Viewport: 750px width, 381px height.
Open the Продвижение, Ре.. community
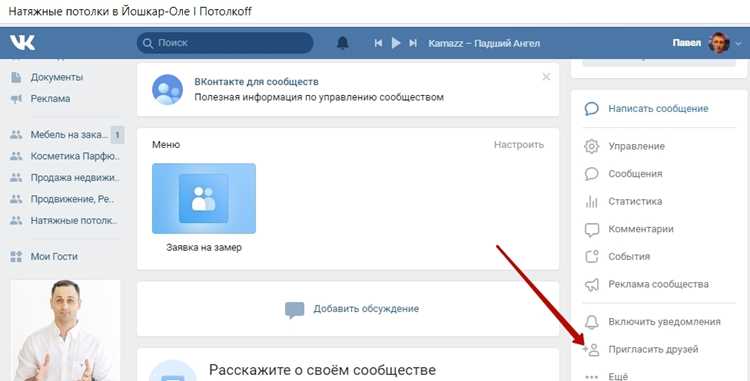click(72, 199)
